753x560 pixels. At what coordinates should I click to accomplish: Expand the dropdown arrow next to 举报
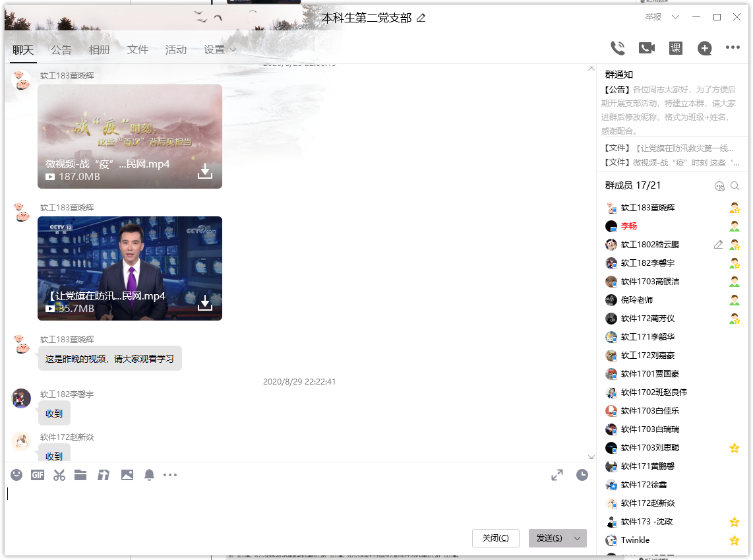[x=675, y=17]
